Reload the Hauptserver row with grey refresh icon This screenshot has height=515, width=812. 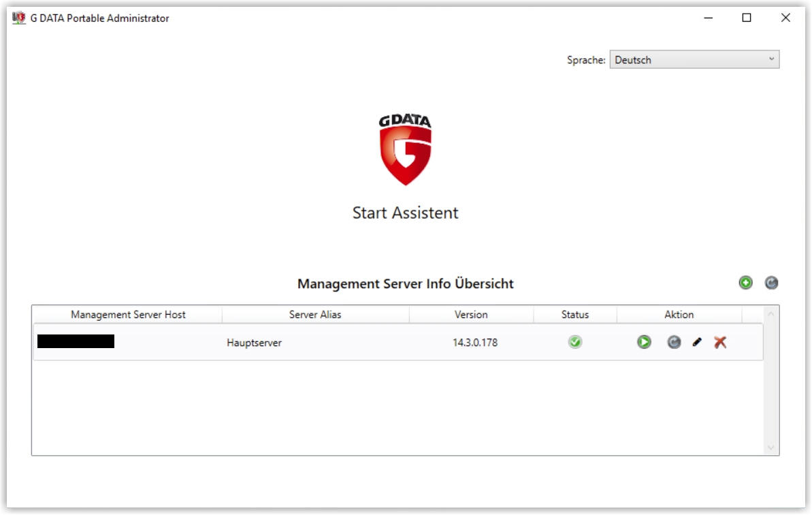(674, 343)
